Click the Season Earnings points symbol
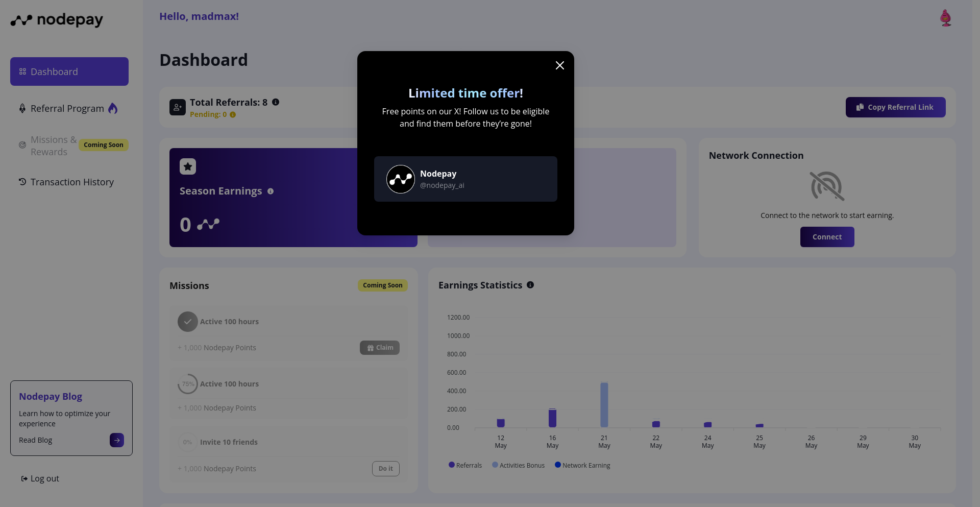 tap(208, 224)
